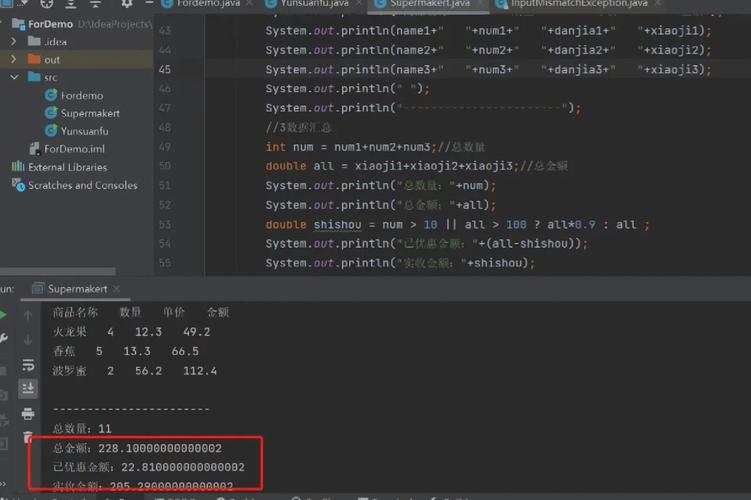Click the locate-file crosshair icon in Project toolbar
Image resolution: width=751 pixels, height=500 pixels.
(47, 4)
